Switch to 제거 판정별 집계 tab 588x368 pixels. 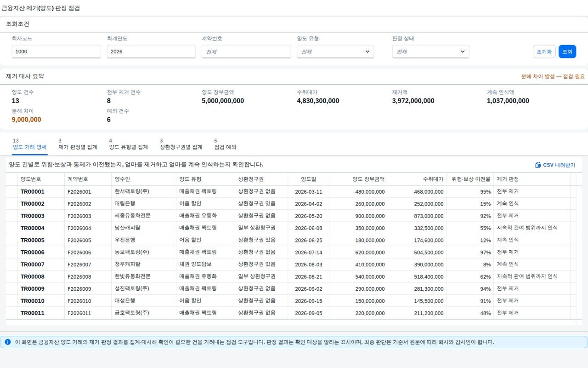click(x=78, y=144)
